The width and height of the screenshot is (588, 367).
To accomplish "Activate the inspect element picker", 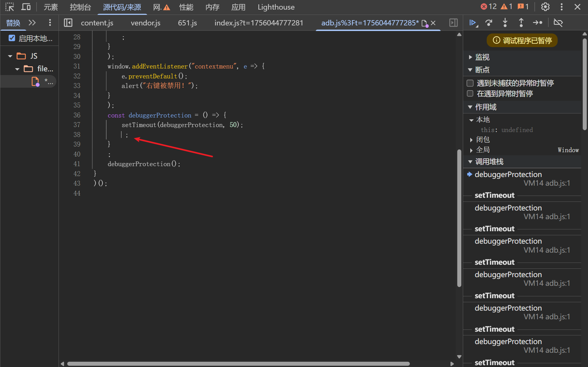I will click(x=10, y=7).
